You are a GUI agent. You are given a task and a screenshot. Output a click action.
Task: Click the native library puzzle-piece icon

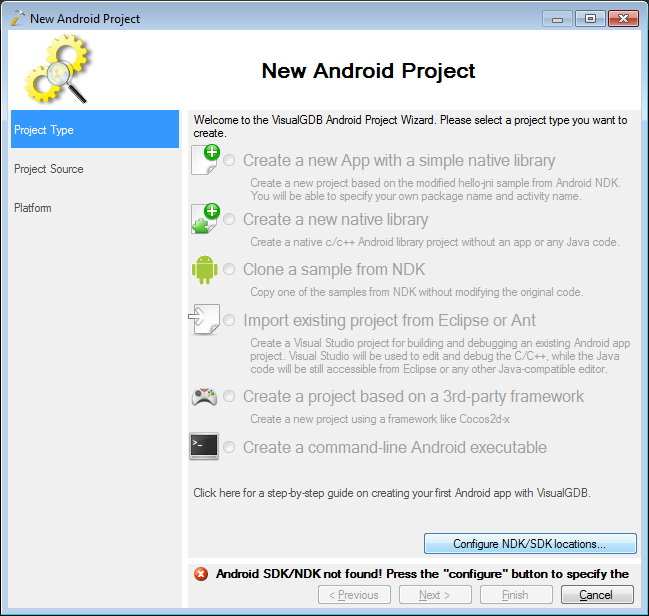206,219
